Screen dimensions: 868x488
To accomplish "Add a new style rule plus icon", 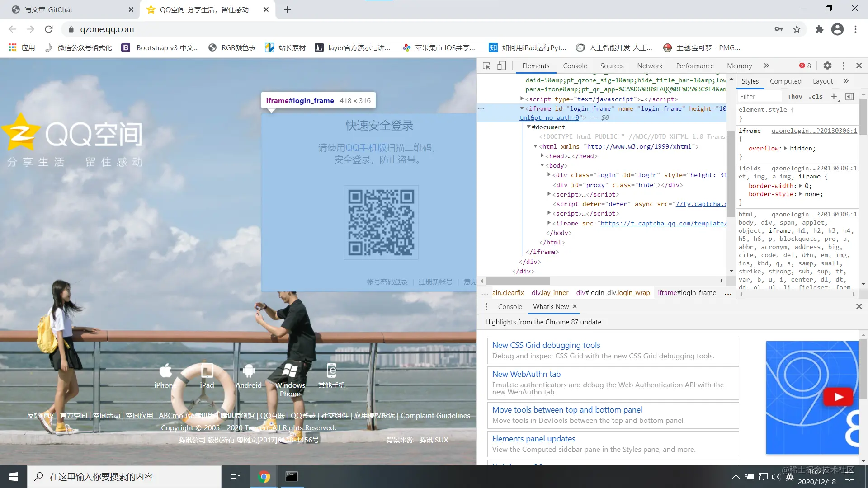I will click(834, 96).
